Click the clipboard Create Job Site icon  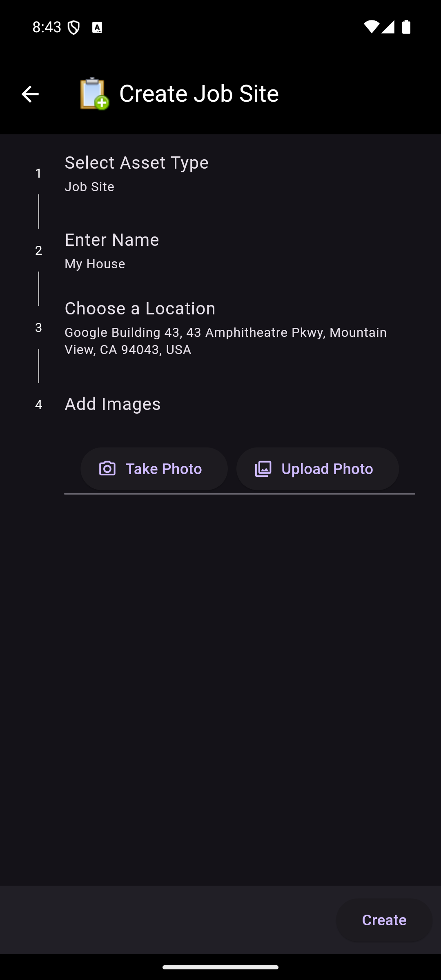pyautogui.click(x=94, y=94)
